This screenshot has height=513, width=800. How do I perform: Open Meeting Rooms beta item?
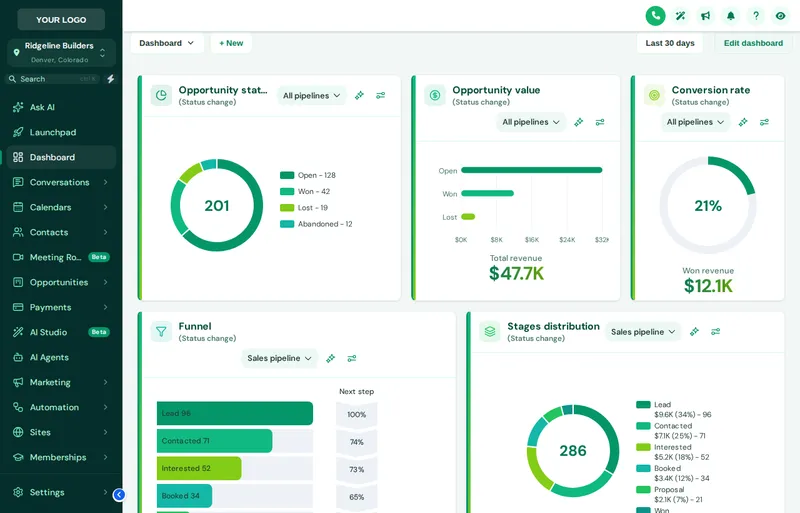click(x=61, y=257)
